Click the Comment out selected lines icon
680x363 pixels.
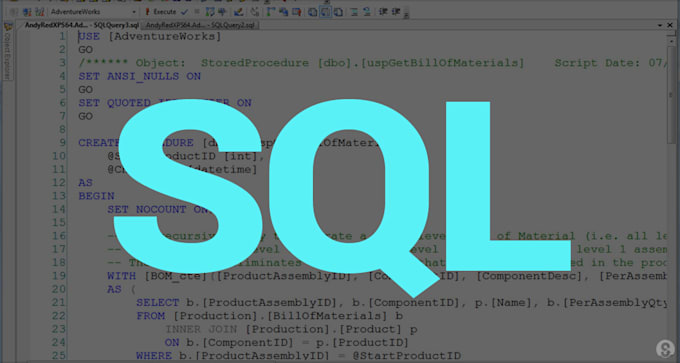tap(353, 12)
